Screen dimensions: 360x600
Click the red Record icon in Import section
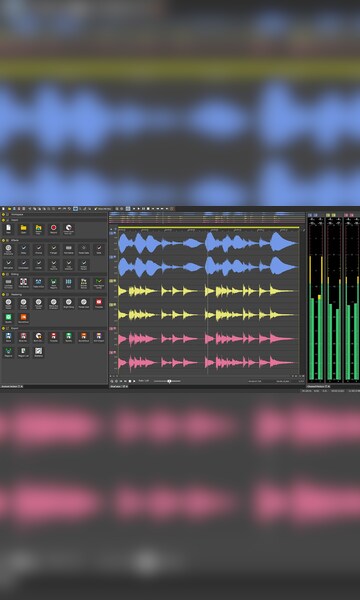click(x=54, y=229)
